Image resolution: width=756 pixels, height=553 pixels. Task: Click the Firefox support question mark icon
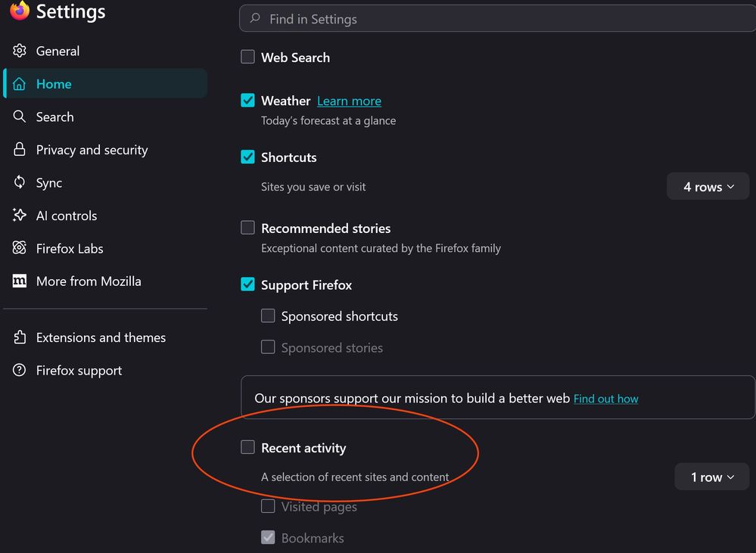tap(19, 370)
